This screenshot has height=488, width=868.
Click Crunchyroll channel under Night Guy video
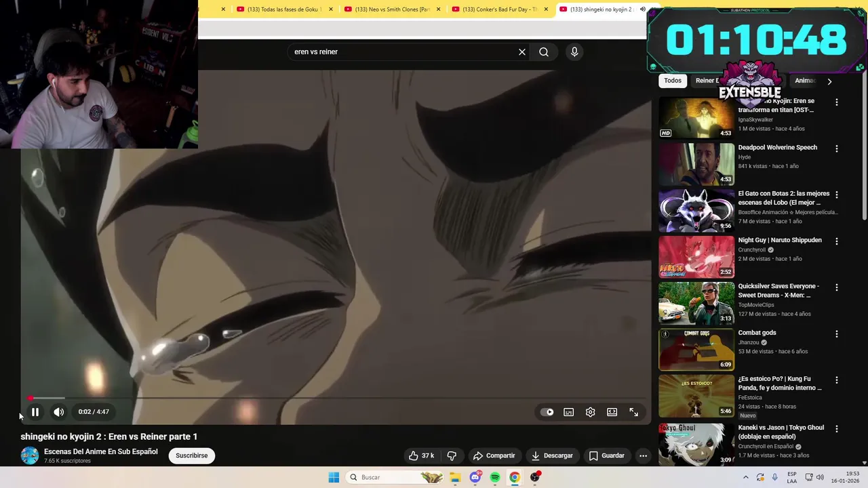(753, 249)
